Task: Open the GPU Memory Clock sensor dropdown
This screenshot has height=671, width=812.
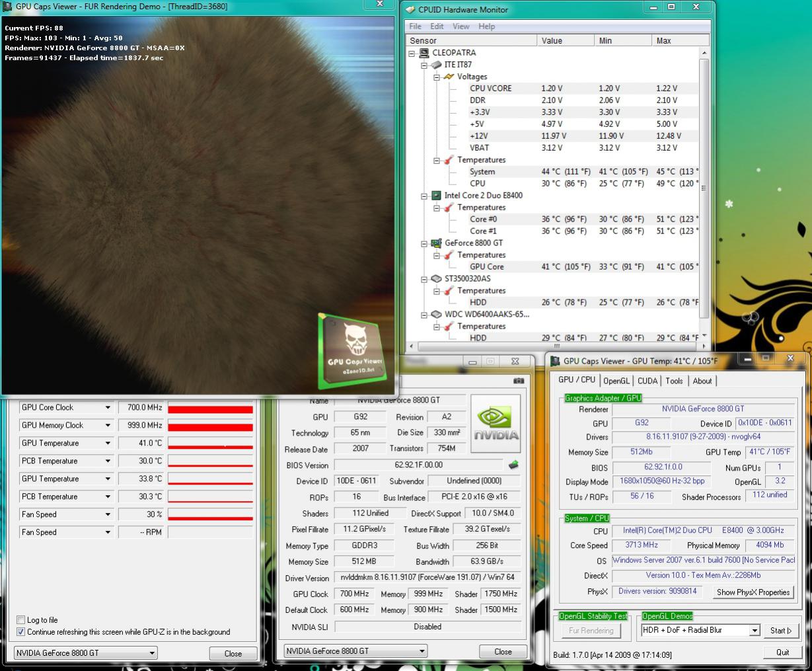Action: (x=108, y=426)
